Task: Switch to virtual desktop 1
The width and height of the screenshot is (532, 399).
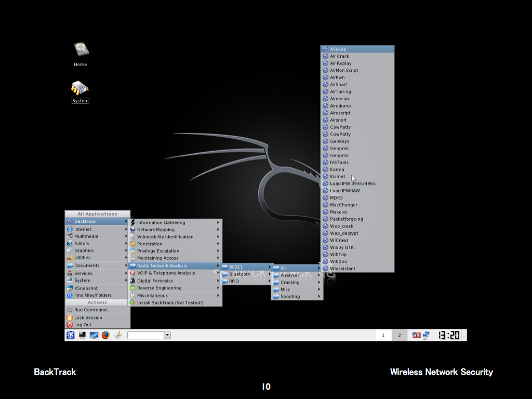Action: [x=383, y=335]
